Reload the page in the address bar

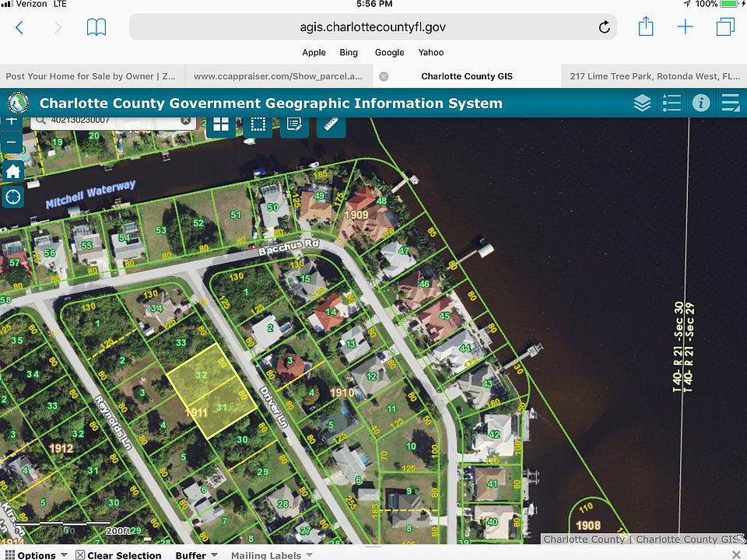coord(604,27)
